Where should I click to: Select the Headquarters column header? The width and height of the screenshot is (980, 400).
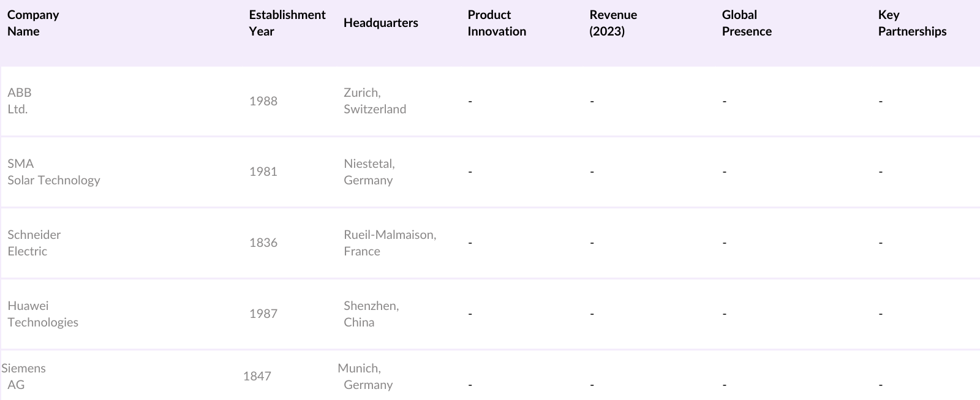[380, 23]
